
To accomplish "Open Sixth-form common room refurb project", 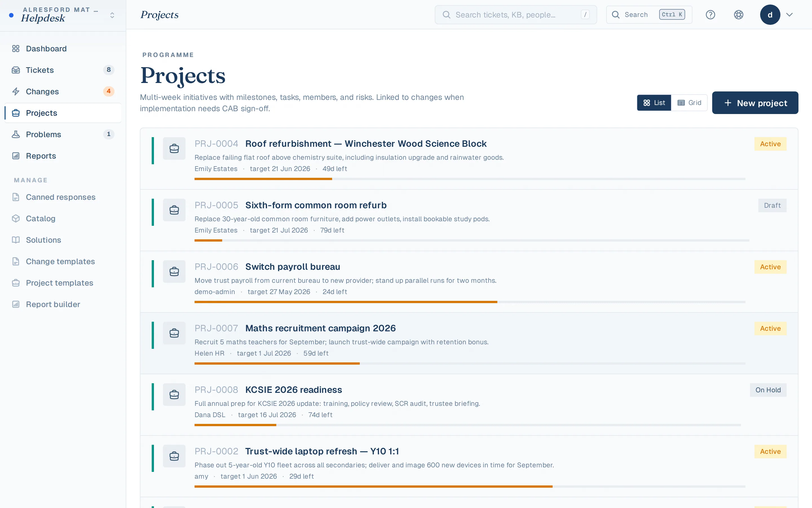I will click(316, 205).
